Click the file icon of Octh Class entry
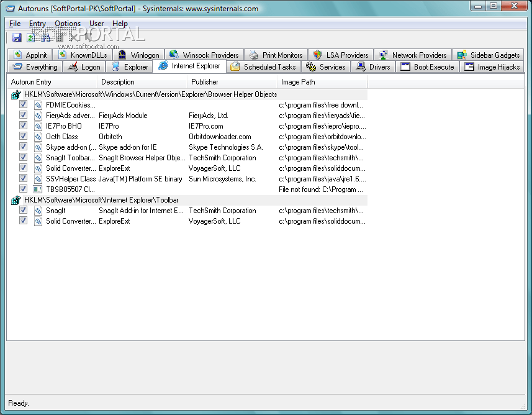Screen dimensions: 532x415 38,137
